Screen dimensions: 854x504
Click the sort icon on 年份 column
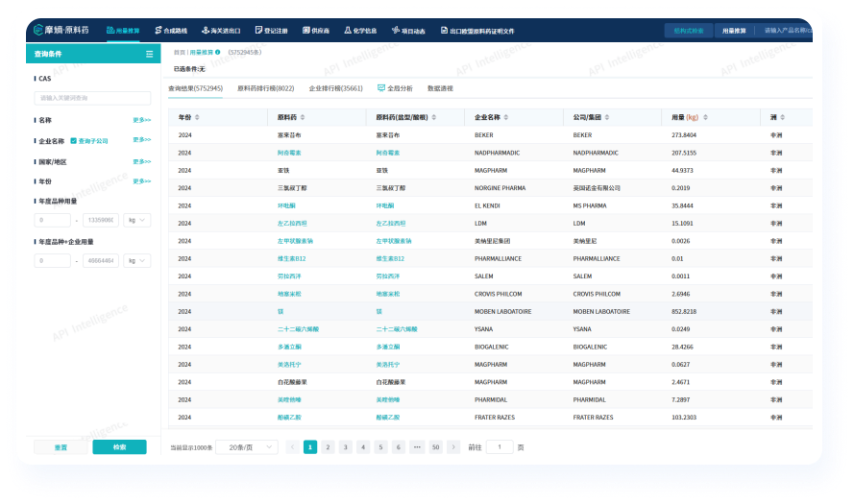[197, 117]
